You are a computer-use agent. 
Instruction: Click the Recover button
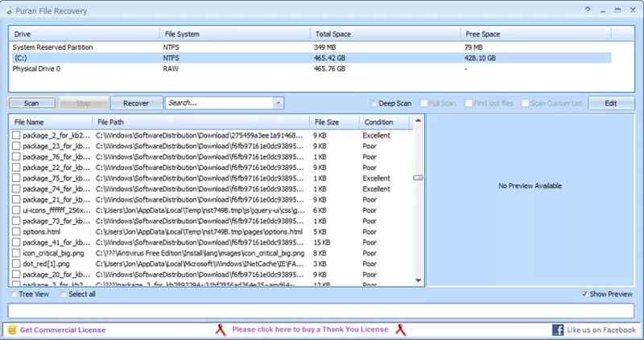[x=136, y=103]
